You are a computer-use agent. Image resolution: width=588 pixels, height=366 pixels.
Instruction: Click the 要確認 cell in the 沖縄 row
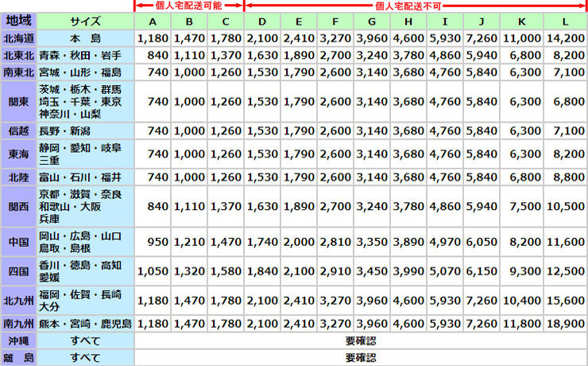coord(360,341)
